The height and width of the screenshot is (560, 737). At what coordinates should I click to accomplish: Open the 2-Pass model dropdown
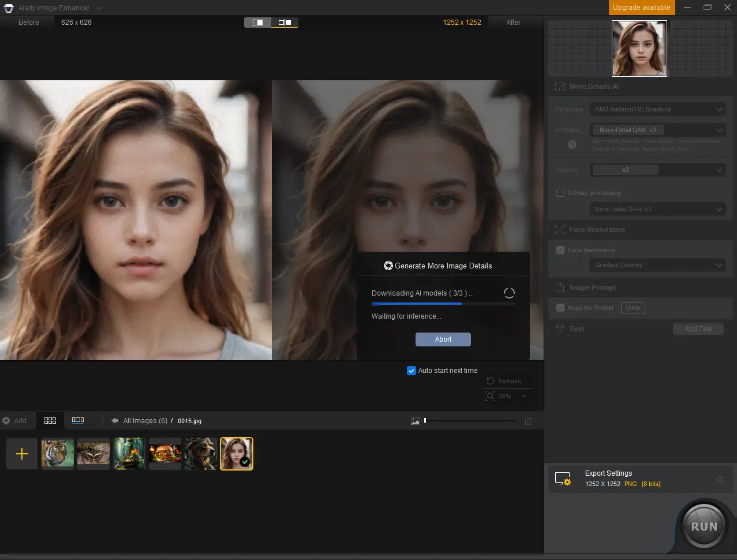pos(657,209)
